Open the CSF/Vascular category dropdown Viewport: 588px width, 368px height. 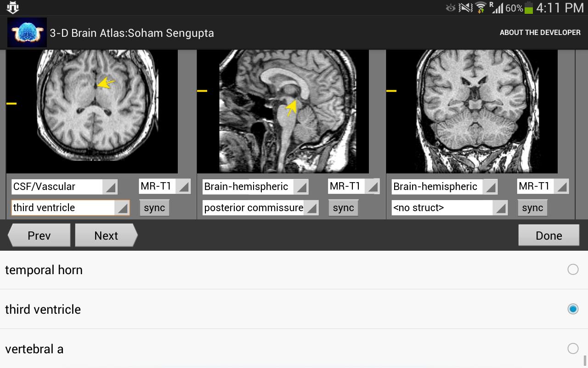64,186
